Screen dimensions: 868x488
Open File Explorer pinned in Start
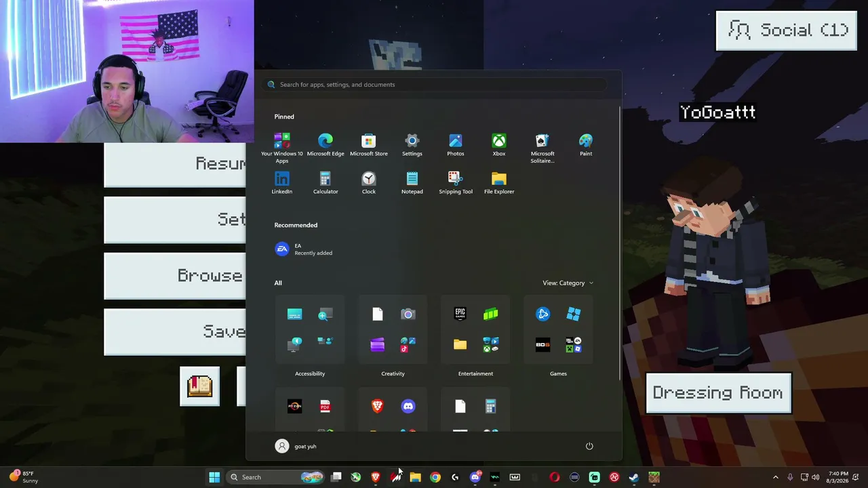[x=499, y=183]
